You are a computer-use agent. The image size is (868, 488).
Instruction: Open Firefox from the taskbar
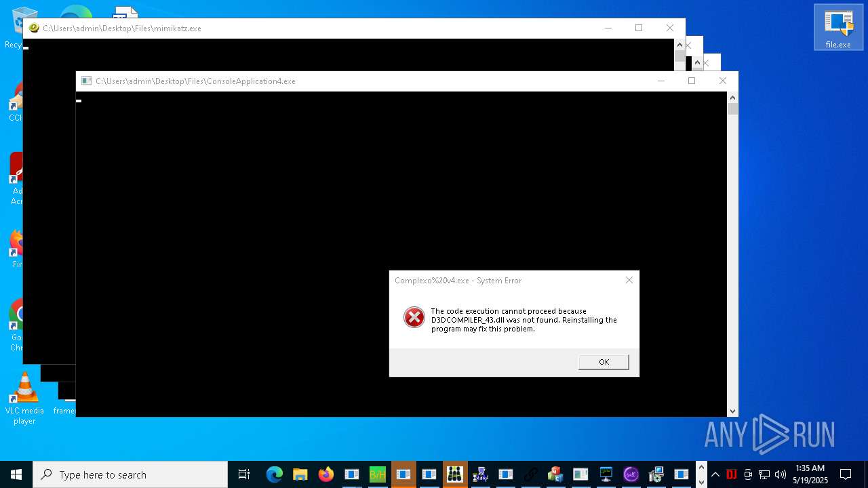(325, 474)
